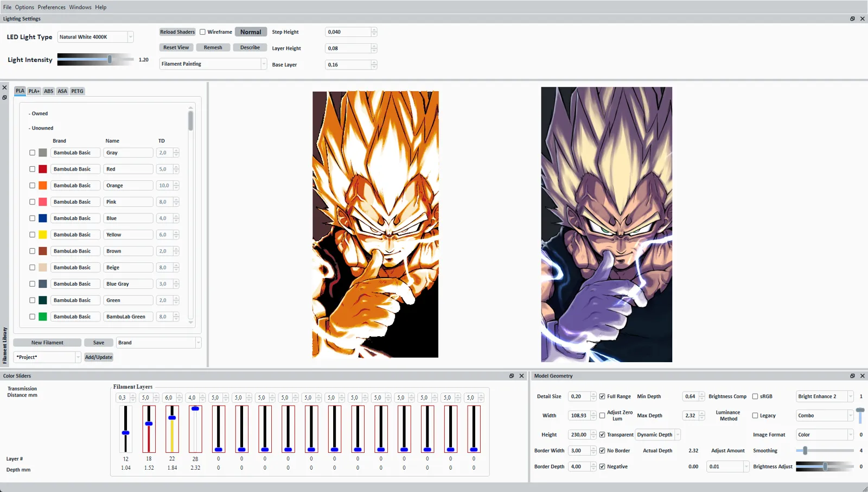Click the Blue filament color swatch
Image resolution: width=868 pixels, height=492 pixels.
(43, 218)
